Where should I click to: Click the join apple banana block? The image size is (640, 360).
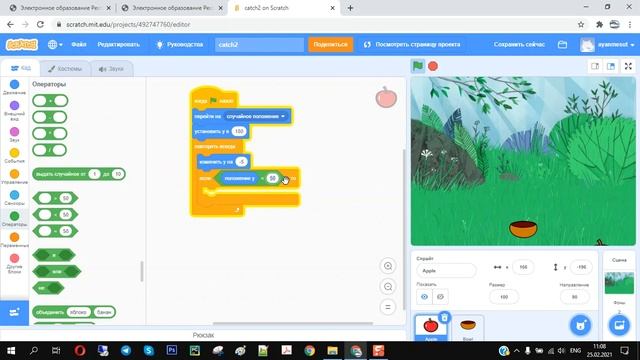[x=74, y=312]
